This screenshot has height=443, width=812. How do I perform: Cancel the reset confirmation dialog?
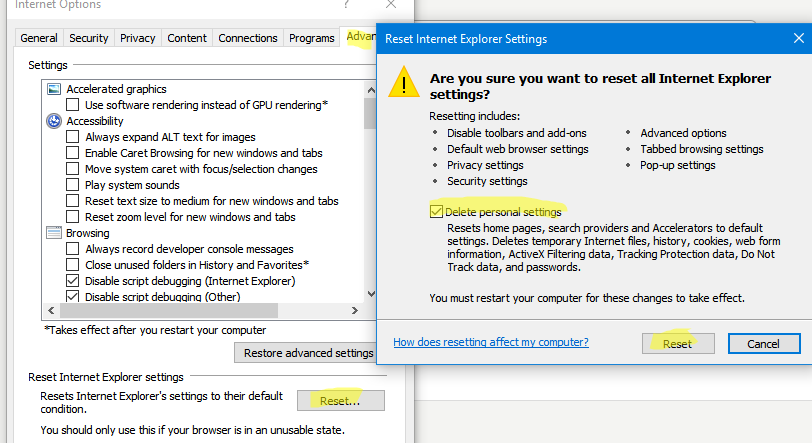point(763,343)
